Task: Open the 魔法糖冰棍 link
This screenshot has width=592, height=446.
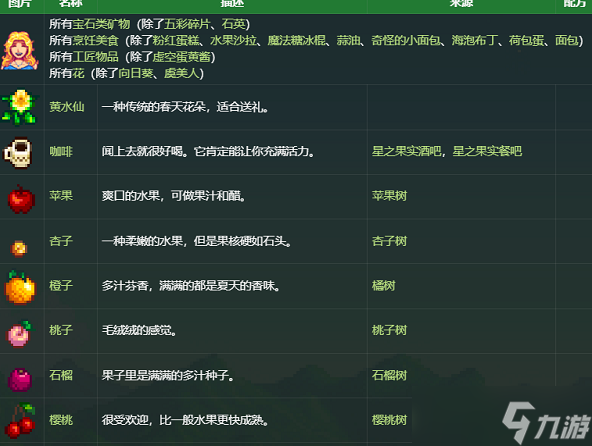Action: tap(296, 40)
